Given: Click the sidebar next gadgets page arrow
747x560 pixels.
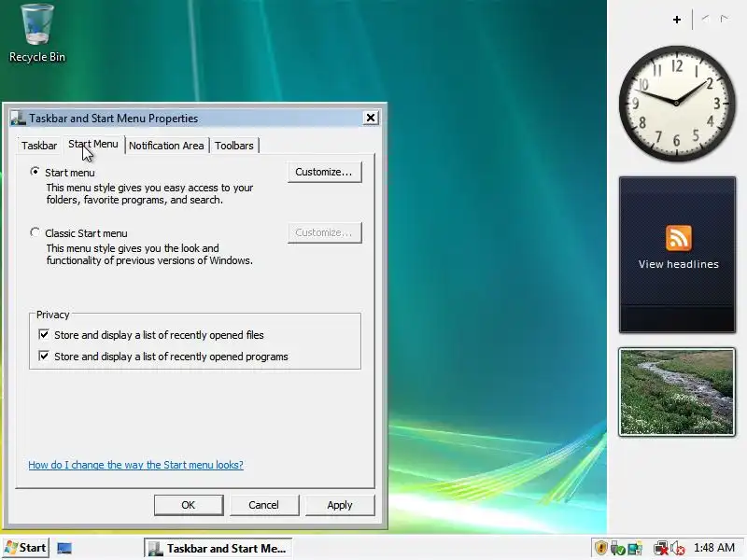Looking at the screenshot, I should point(725,19).
